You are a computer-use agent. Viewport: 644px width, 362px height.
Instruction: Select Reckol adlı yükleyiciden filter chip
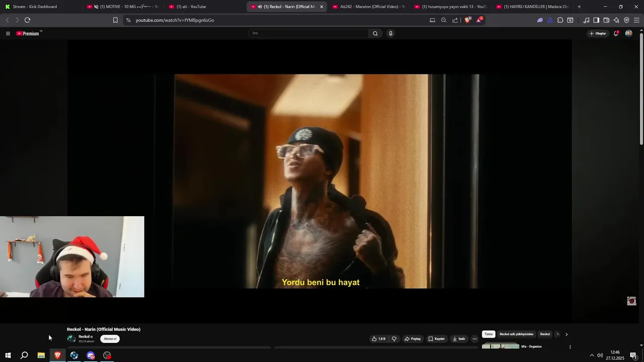[x=516, y=334]
